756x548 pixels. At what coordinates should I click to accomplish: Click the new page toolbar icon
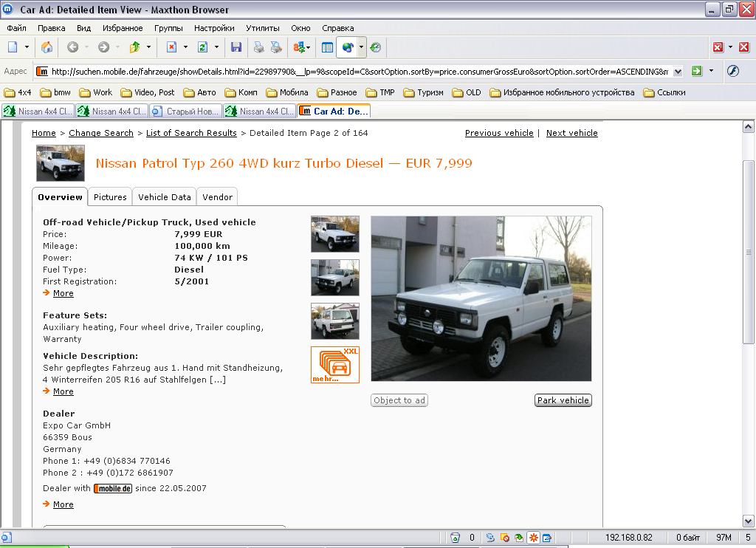coord(13,47)
